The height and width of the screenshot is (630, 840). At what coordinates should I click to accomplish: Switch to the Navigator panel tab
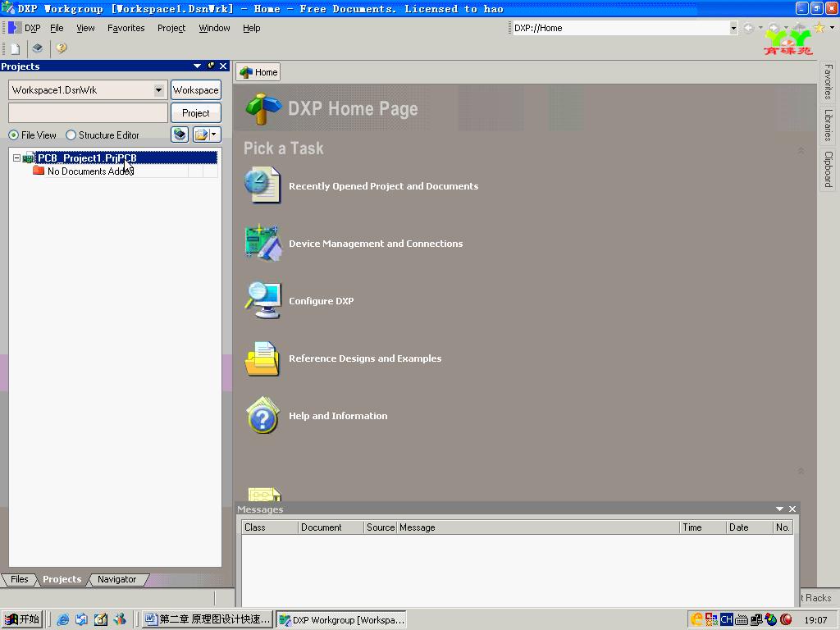click(x=116, y=579)
